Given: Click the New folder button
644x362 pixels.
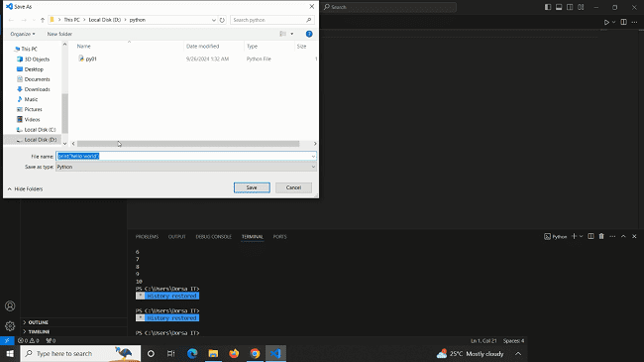Looking at the screenshot, I should 59,34.
